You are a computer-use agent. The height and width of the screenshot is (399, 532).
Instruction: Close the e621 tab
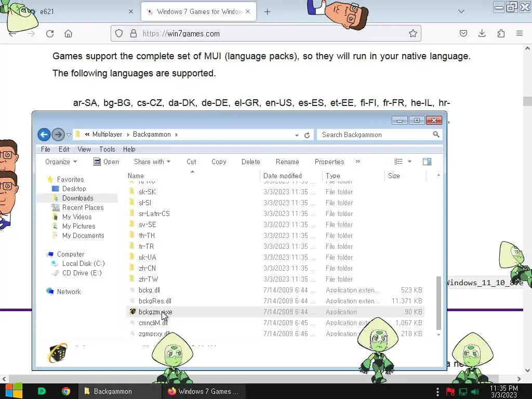pyautogui.click(x=131, y=11)
